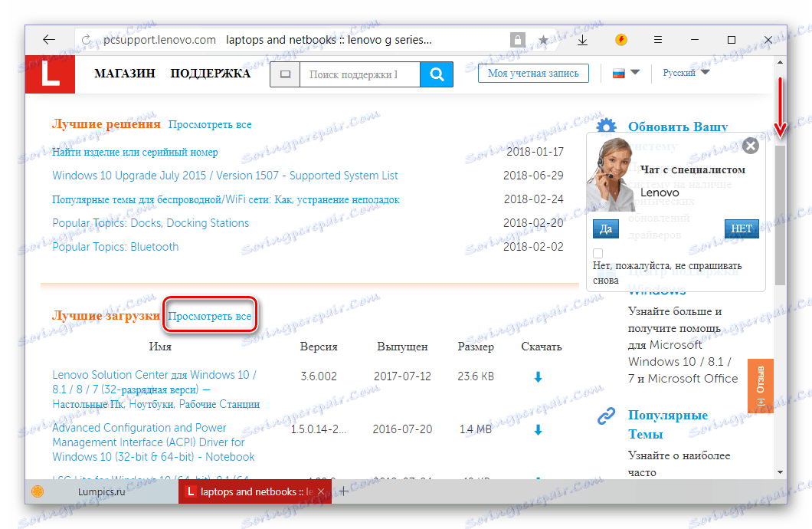Click the Версия column header

click(x=319, y=347)
